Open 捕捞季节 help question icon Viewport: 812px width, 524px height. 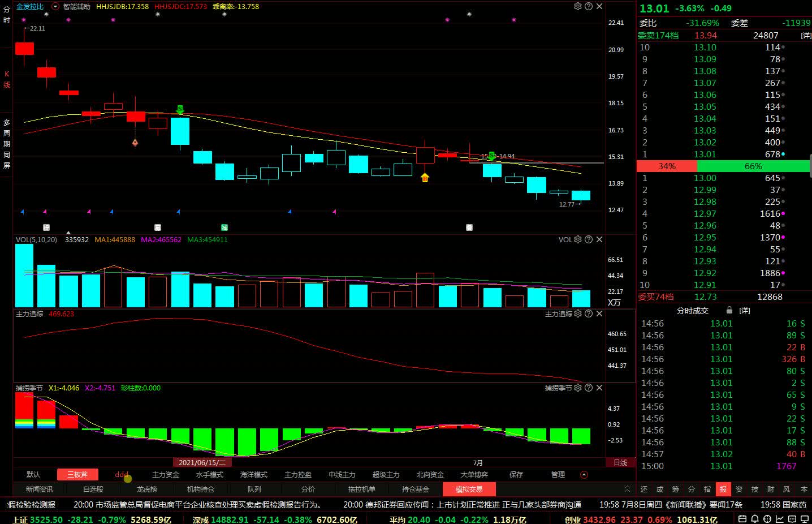(x=589, y=388)
